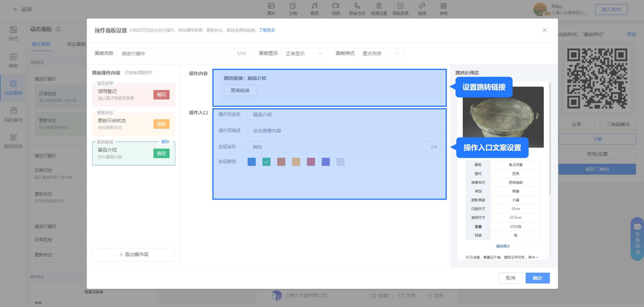Click the 操作项描述 input field
The height and width of the screenshot is (307, 644).
click(345, 131)
